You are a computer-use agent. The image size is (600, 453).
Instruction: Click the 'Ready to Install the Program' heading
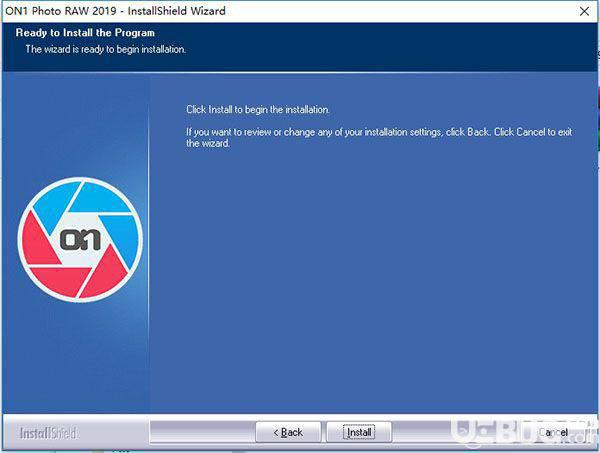pos(85,33)
